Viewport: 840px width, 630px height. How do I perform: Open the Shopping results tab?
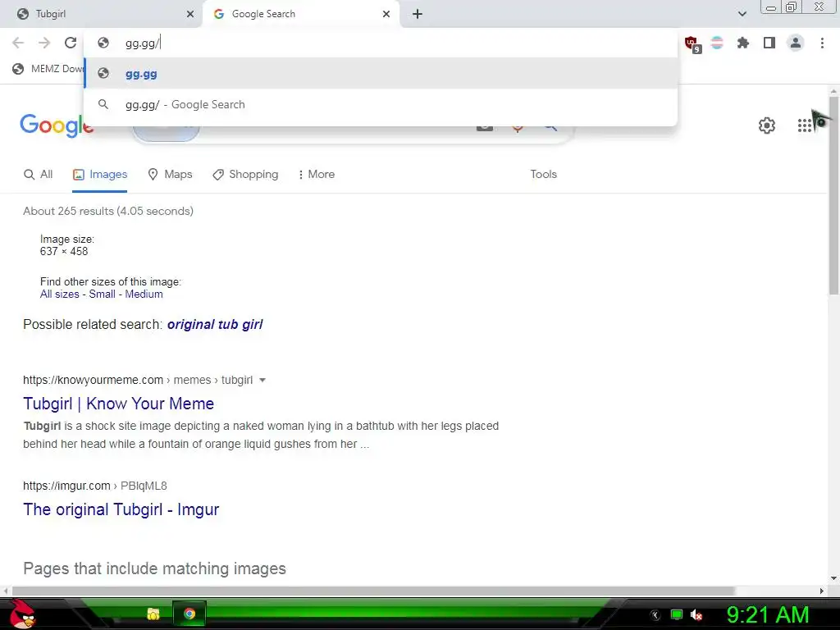click(x=245, y=174)
